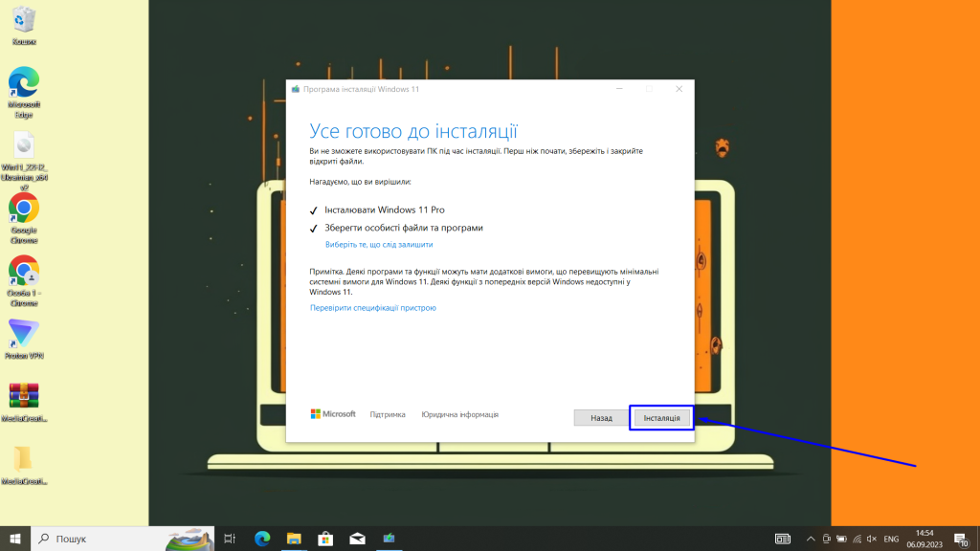980x551 pixels.
Task: Click the Windows 11 Setup icon in the taskbar
Action: click(389, 539)
